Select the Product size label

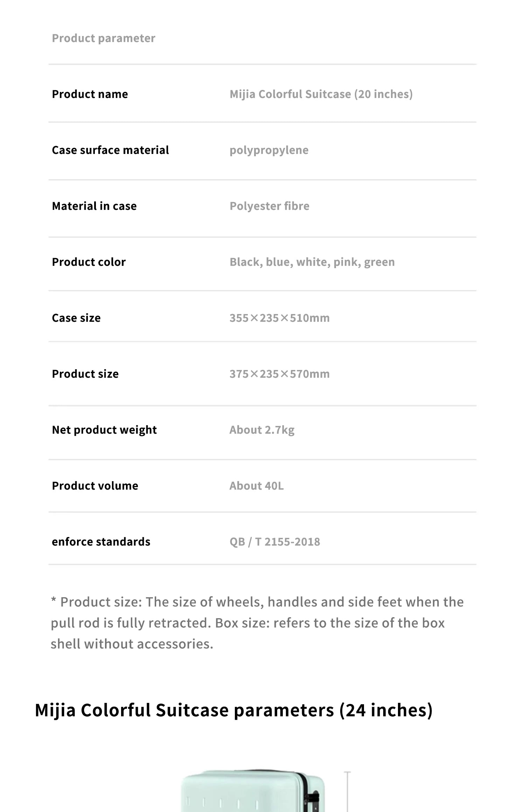tap(85, 374)
